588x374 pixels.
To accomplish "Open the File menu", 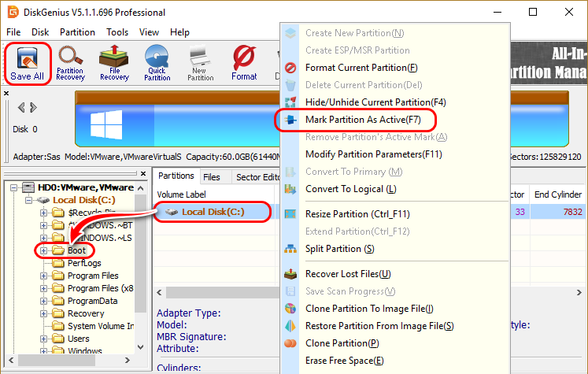I will pos(13,32).
